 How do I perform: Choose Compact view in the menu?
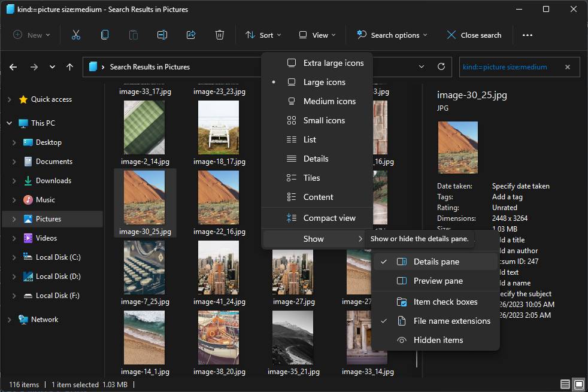(331, 217)
